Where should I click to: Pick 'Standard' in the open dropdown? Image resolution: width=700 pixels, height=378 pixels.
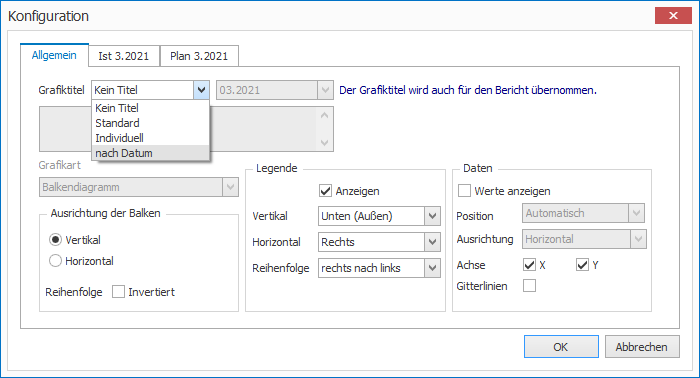pyautogui.click(x=150, y=123)
